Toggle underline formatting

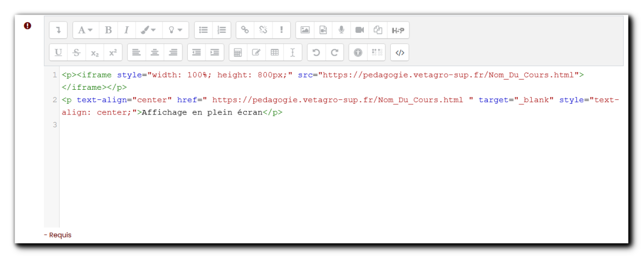pyautogui.click(x=58, y=52)
